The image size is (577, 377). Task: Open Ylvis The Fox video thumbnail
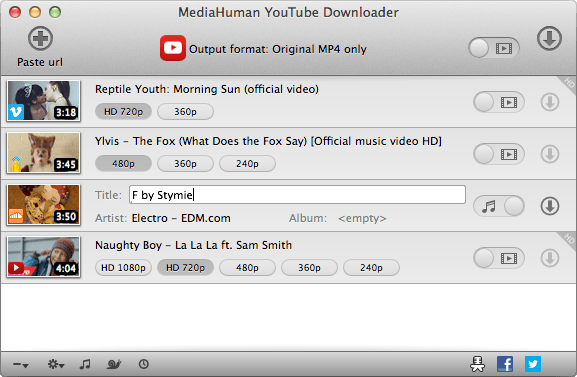pyautogui.click(x=43, y=153)
